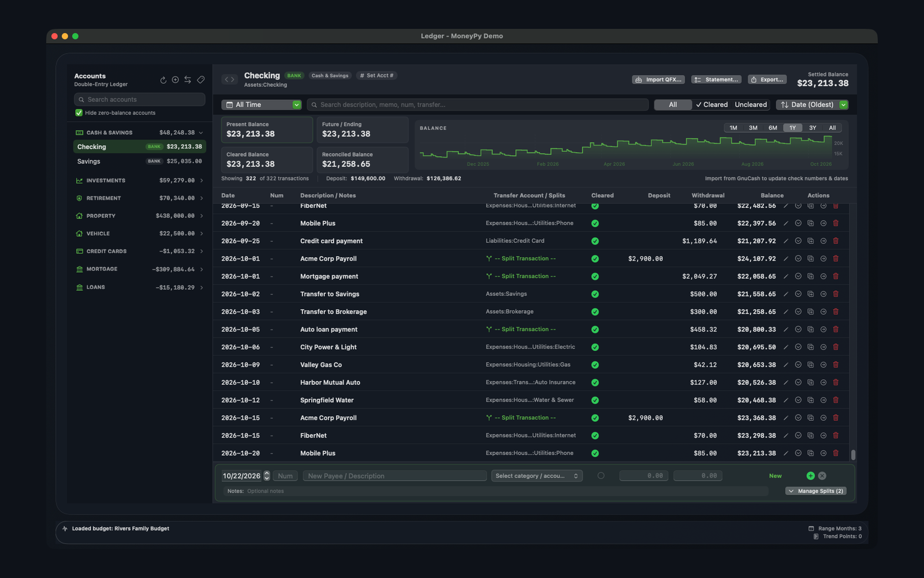The image size is (924, 578).
Task: Duplicate the Valley Gas Co transaction
Action: pos(811,365)
